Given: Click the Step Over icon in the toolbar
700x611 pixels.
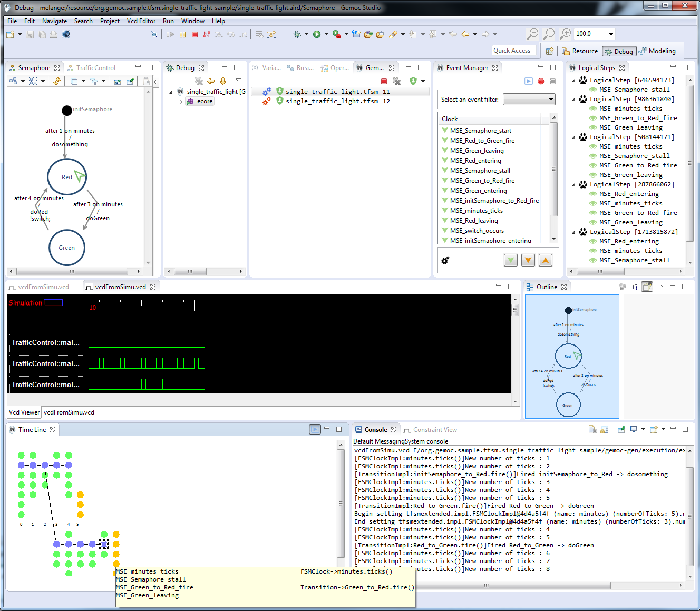Looking at the screenshot, I should tap(231, 34).
